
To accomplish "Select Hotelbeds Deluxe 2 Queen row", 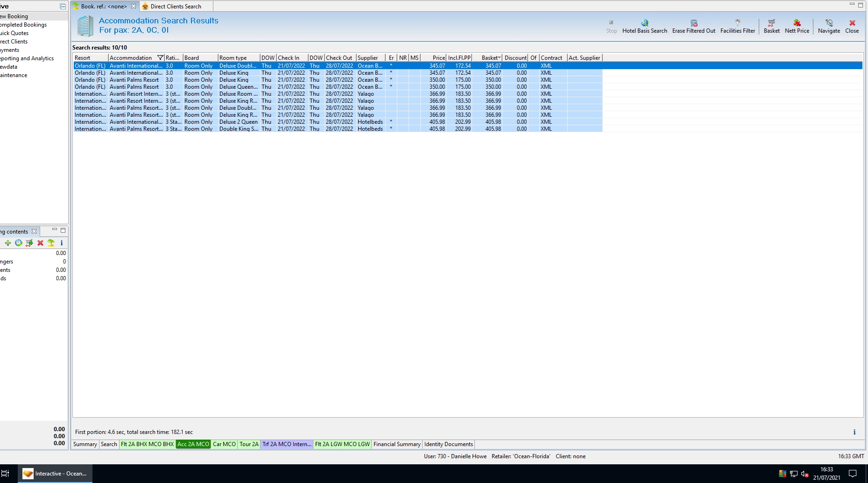I will click(338, 122).
